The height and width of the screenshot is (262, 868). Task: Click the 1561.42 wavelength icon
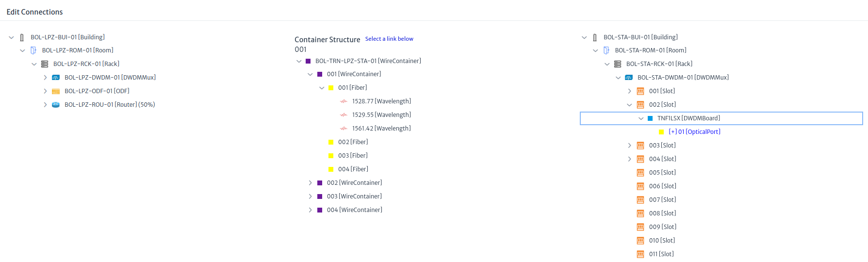[344, 129]
